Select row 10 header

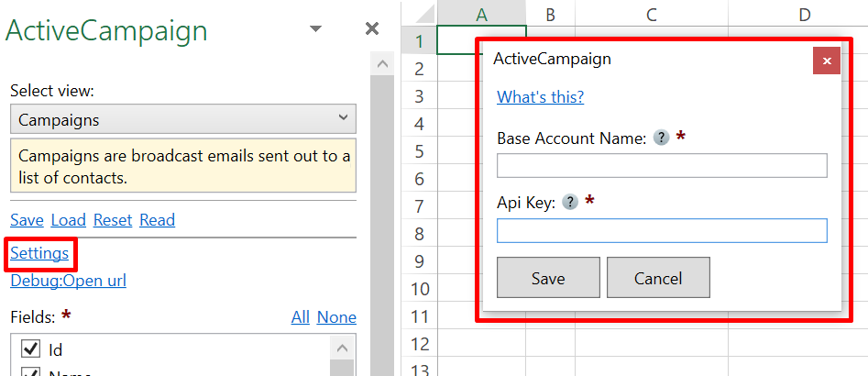point(419,289)
